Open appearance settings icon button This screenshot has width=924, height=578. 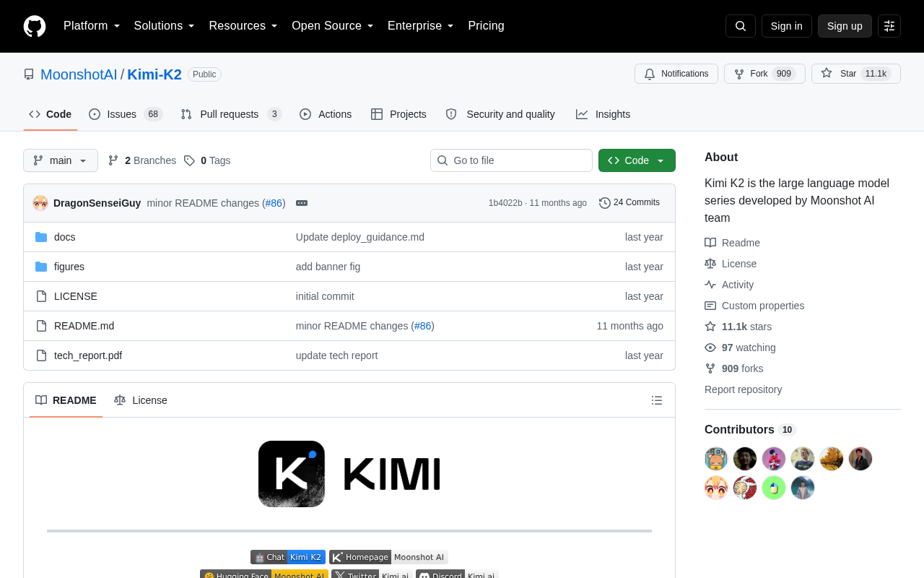coord(889,26)
